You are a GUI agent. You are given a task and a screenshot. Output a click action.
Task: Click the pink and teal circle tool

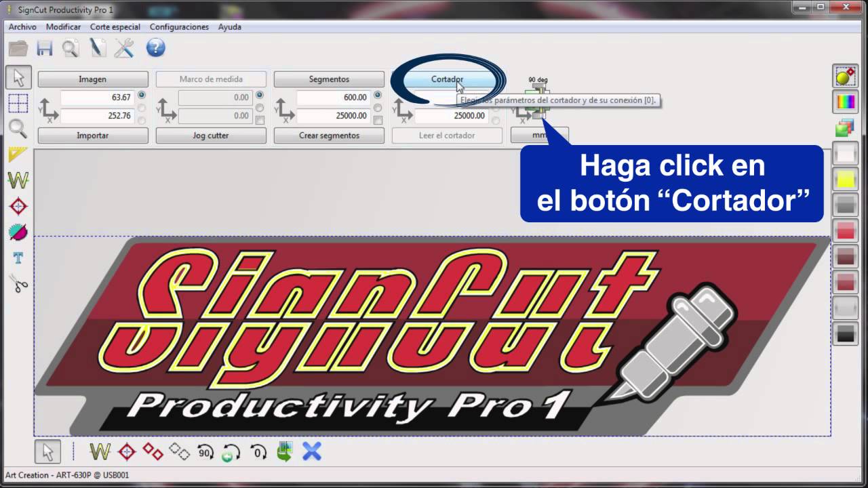point(18,232)
